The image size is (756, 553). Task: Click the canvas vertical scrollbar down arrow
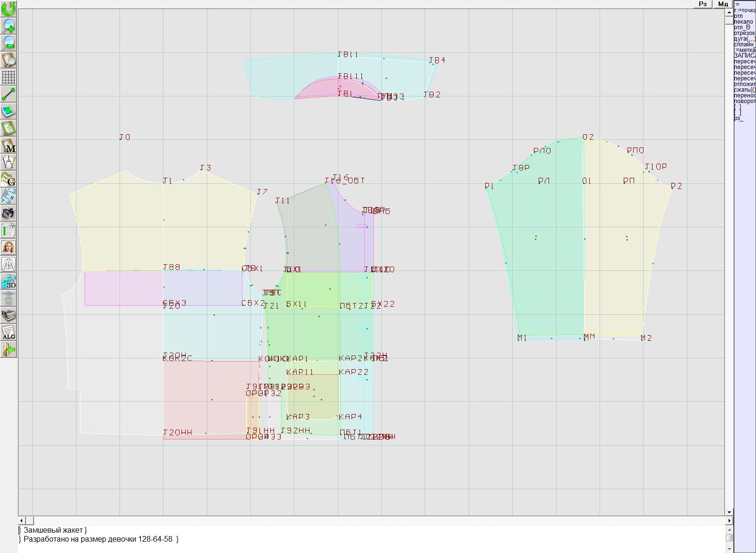(x=729, y=512)
